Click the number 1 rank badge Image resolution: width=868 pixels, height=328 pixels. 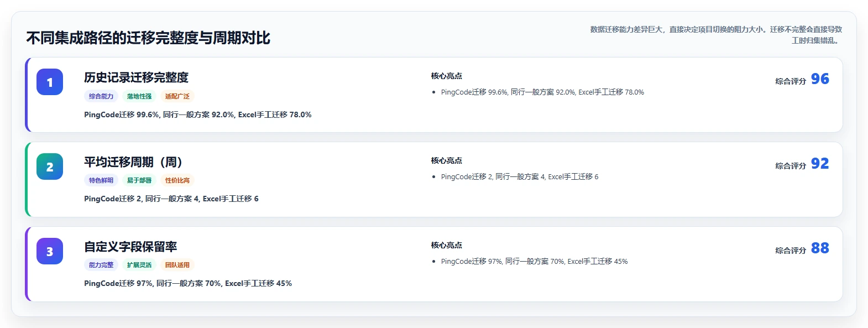[50, 82]
